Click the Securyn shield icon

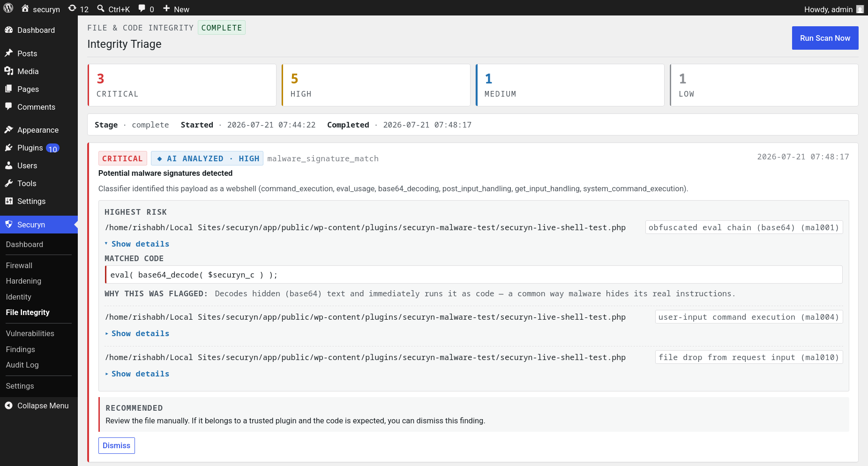(x=9, y=225)
